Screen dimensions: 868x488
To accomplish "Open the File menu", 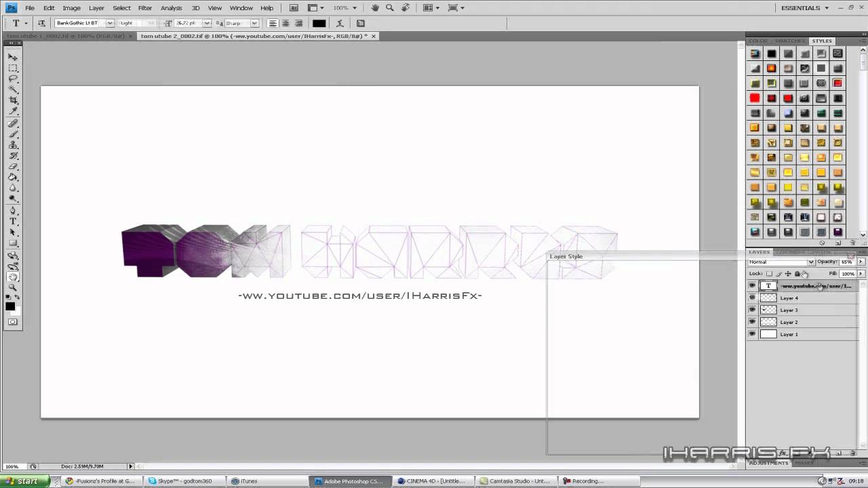I will click(30, 7).
